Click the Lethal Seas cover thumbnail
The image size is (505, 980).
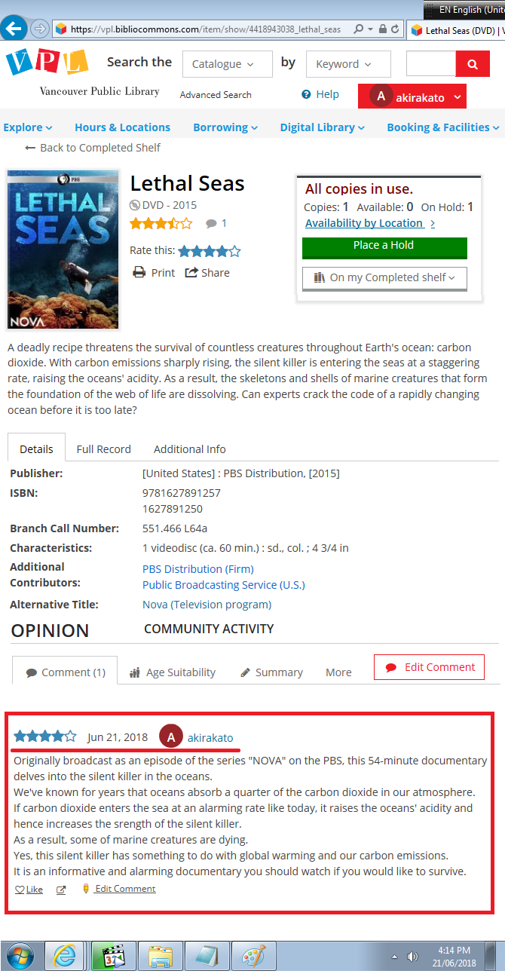[x=63, y=250]
